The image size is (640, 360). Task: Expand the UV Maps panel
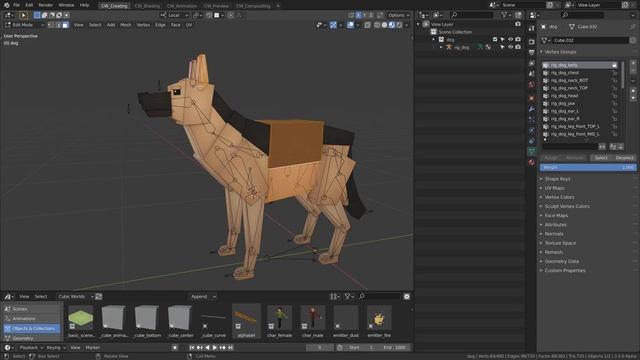554,188
